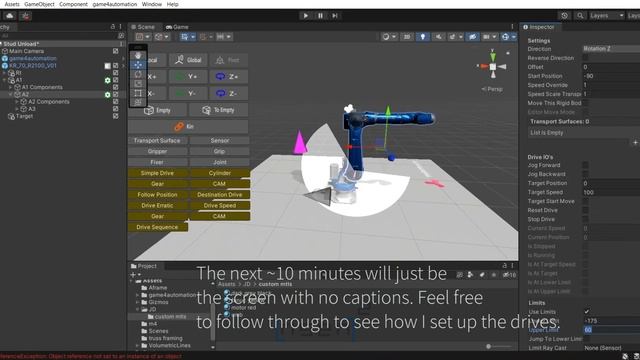Click the Drive Sequence button

(158, 227)
